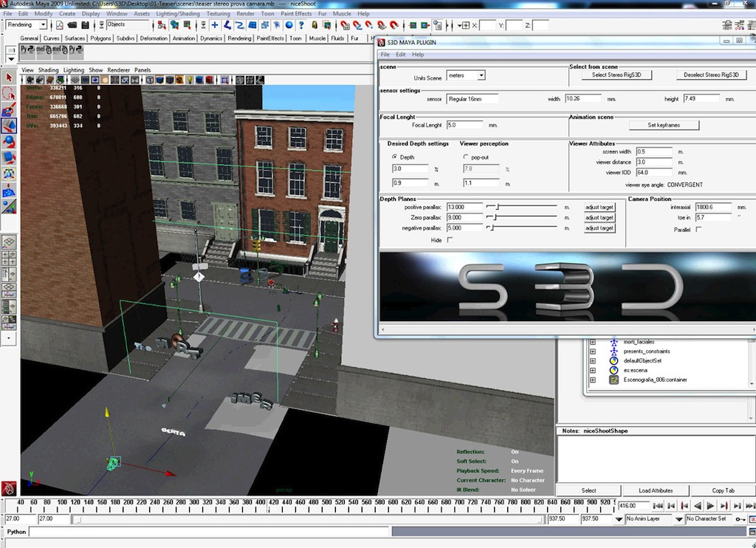This screenshot has width=756, height=548.
Task: Click the Set keyframes button
Action: (664, 125)
